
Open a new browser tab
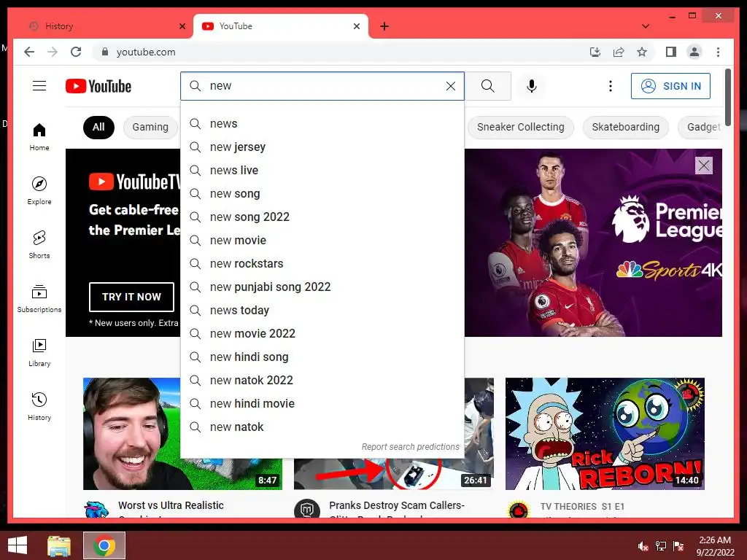384,26
